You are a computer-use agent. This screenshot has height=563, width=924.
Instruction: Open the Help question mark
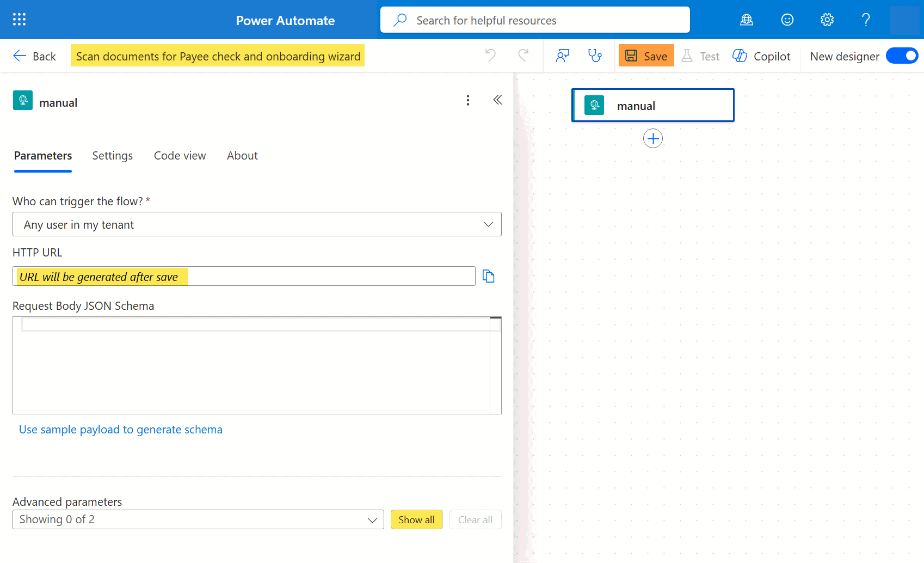coord(866,20)
